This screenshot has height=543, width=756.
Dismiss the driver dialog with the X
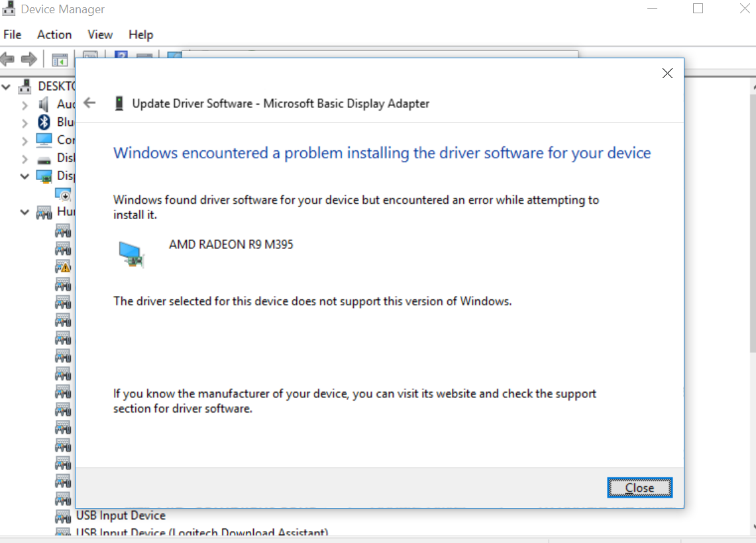click(667, 74)
